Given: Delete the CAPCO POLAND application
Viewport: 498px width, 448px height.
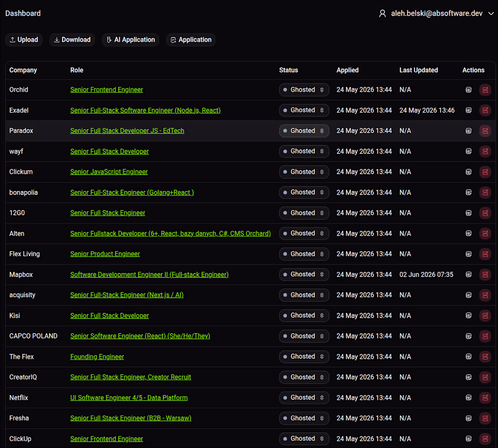Looking at the screenshot, I should click(x=485, y=336).
